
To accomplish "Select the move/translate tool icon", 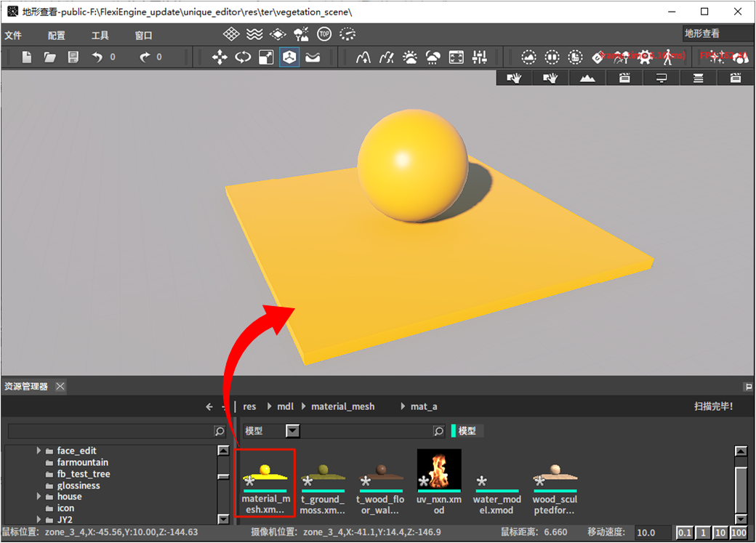I will [x=220, y=57].
